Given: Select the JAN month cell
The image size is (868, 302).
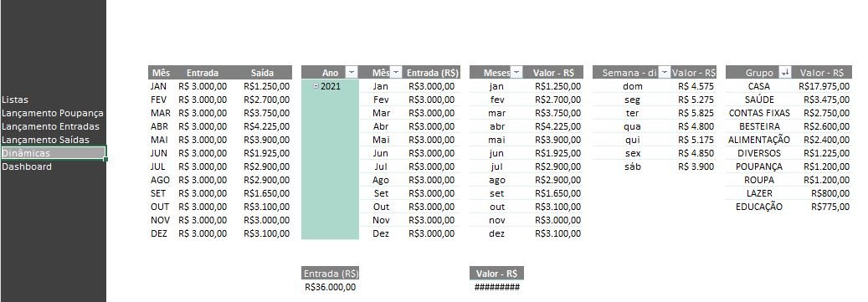Looking at the screenshot, I should pos(158,86).
